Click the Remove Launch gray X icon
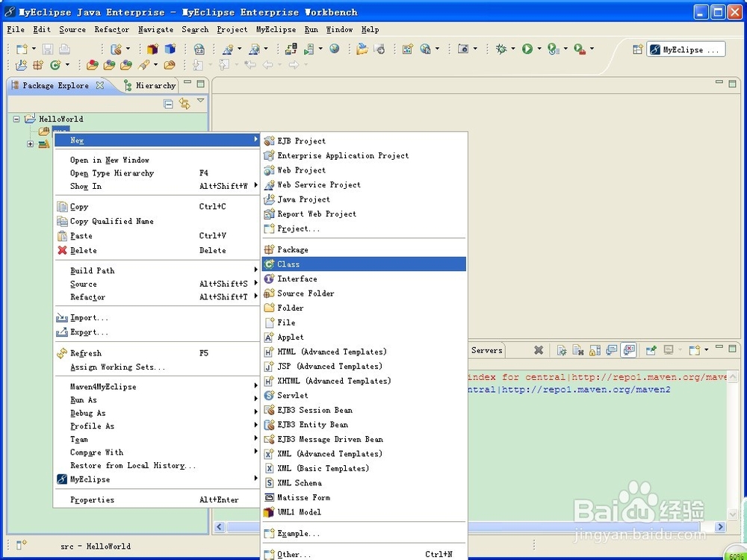 tap(539, 350)
